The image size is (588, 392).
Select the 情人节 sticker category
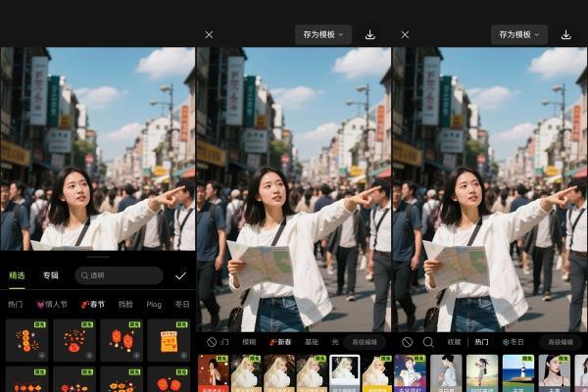[x=52, y=305]
